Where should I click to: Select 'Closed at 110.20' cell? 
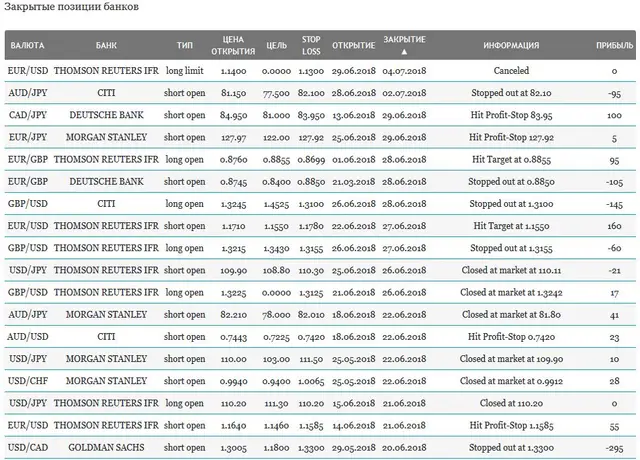point(511,403)
